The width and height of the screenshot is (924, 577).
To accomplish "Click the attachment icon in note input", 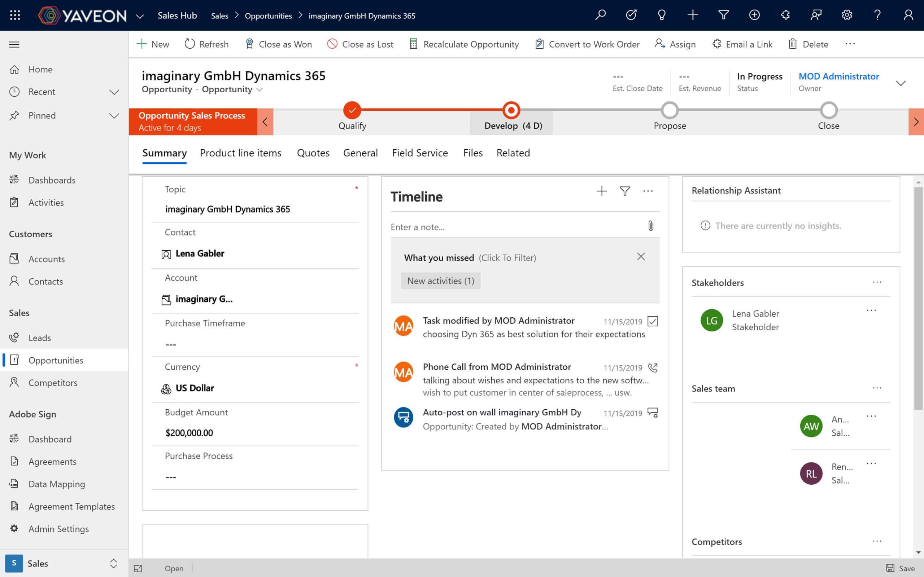I will click(651, 225).
